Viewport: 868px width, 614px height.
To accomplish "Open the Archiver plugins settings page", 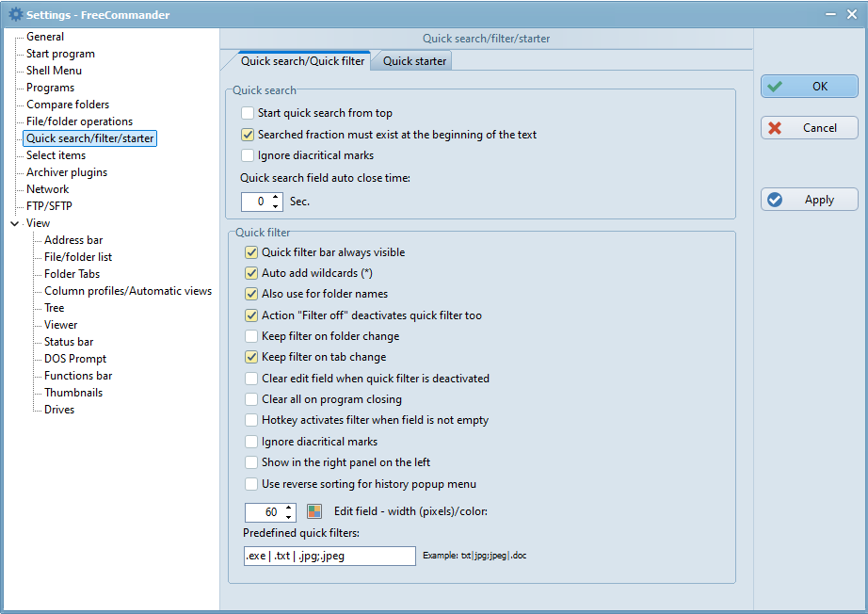I will 67,172.
